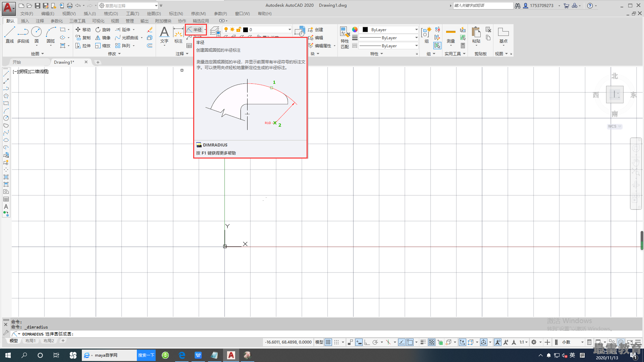Open the 修改(M) menu
Image resolution: width=644 pixels, height=362 pixels.
[x=199, y=13]
